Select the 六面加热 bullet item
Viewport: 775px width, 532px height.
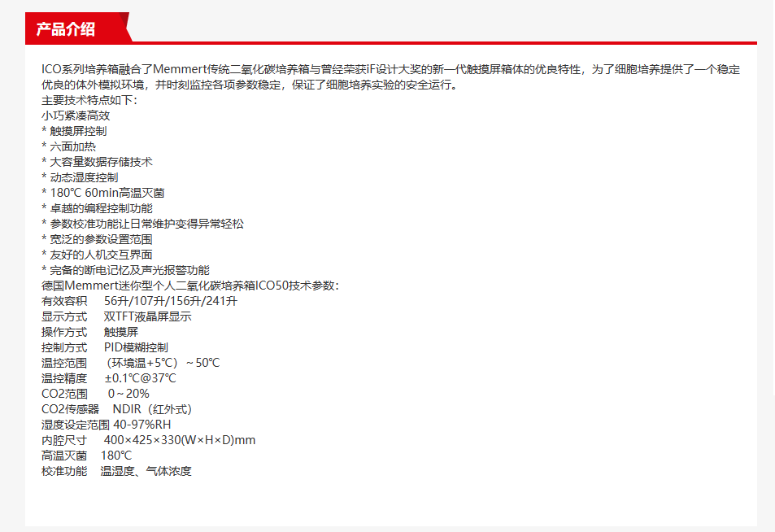(x=68, y=146)
